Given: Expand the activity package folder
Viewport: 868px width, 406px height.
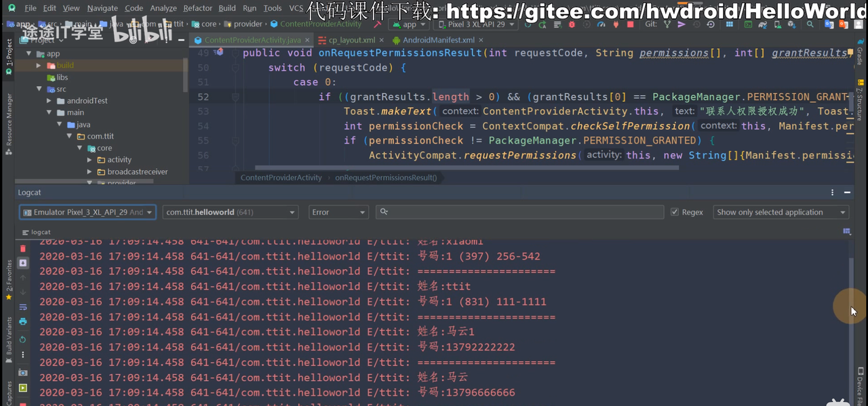Looking at the screenshot, I should point(90,160).
